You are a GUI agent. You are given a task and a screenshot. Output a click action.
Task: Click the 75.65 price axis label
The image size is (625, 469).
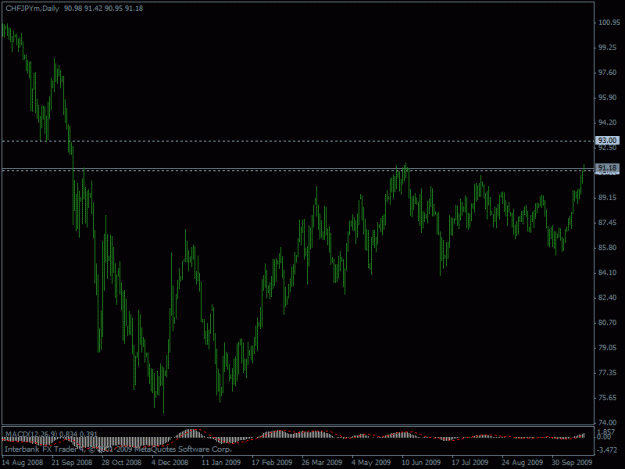coord(607,398)
